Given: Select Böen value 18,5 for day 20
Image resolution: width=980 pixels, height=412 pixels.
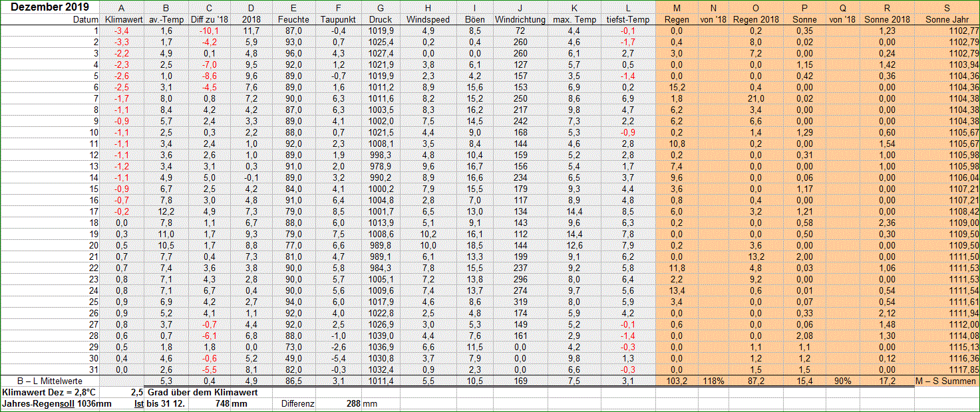Looking at the screenshot, I should 474,245.
